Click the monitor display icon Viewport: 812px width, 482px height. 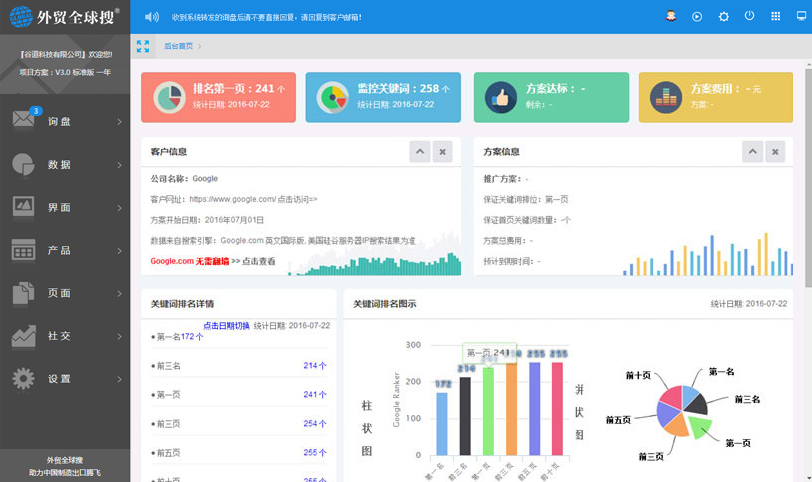coord(801,17)
